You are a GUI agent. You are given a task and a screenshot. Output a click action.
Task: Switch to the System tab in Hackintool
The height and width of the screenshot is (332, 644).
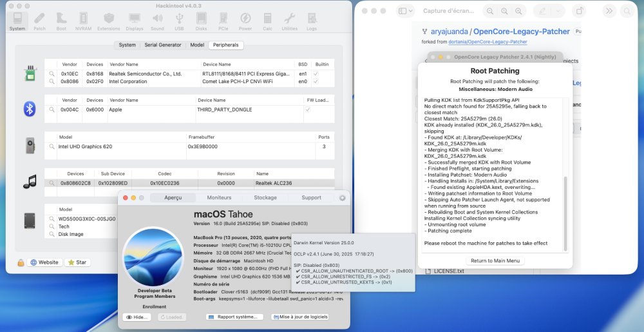127,45
